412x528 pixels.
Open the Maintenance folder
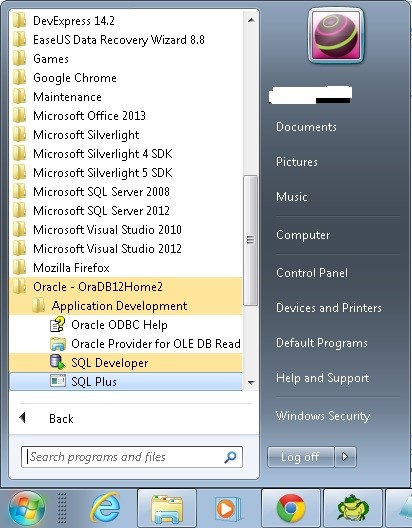[x=126, y=97]
